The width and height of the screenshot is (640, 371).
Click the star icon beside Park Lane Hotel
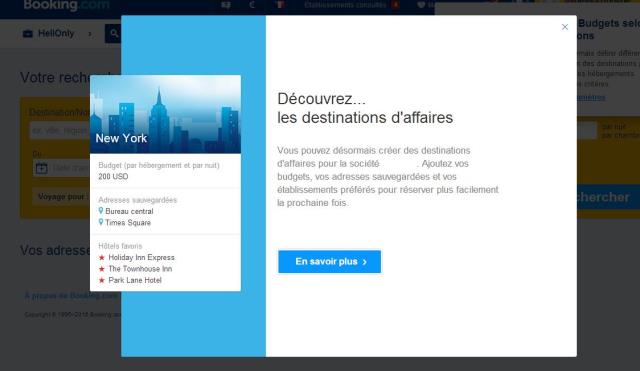[102, 280]
